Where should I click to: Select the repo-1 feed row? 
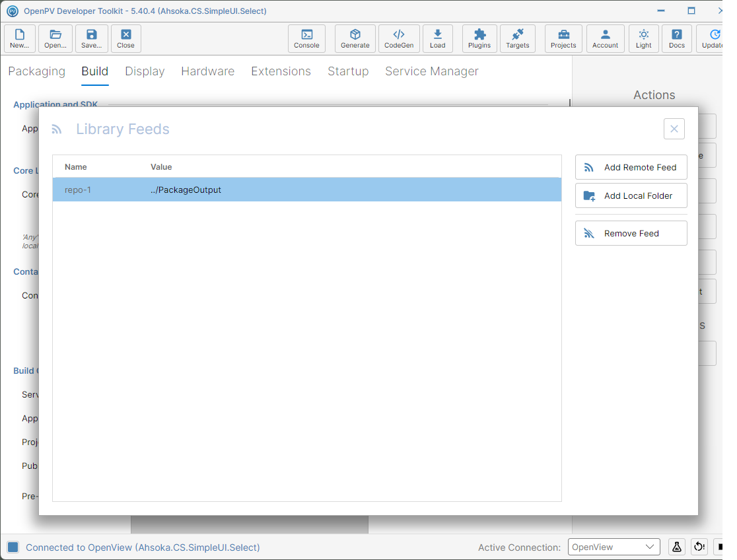pos(307,190)
